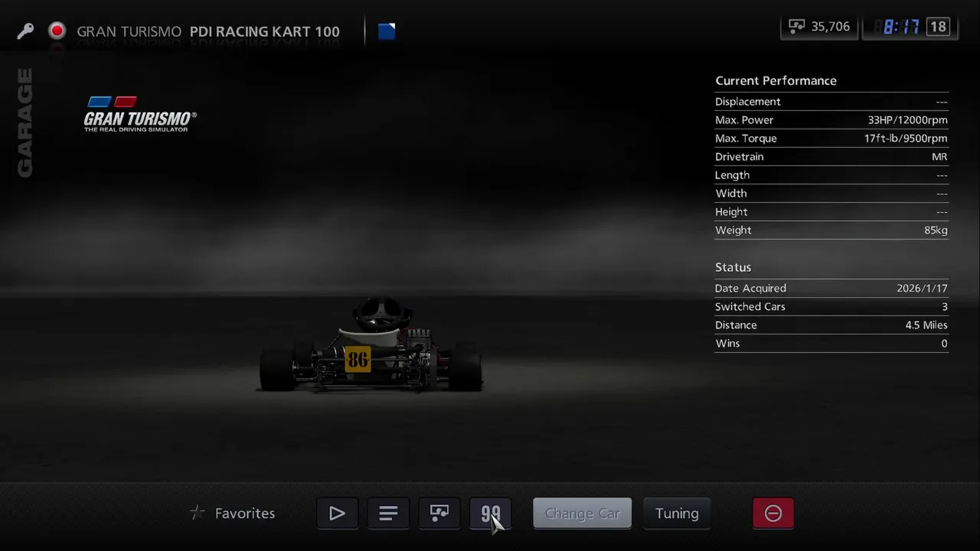
Task: Click the Status heading
Action: coord(733,267)
